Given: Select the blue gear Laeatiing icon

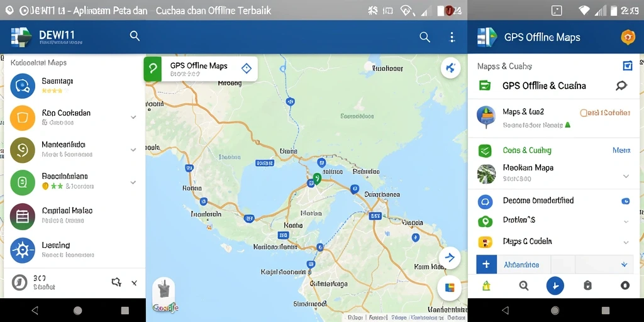Looking at the screenshot, I should pyautogui.click(x=23, y=250).
